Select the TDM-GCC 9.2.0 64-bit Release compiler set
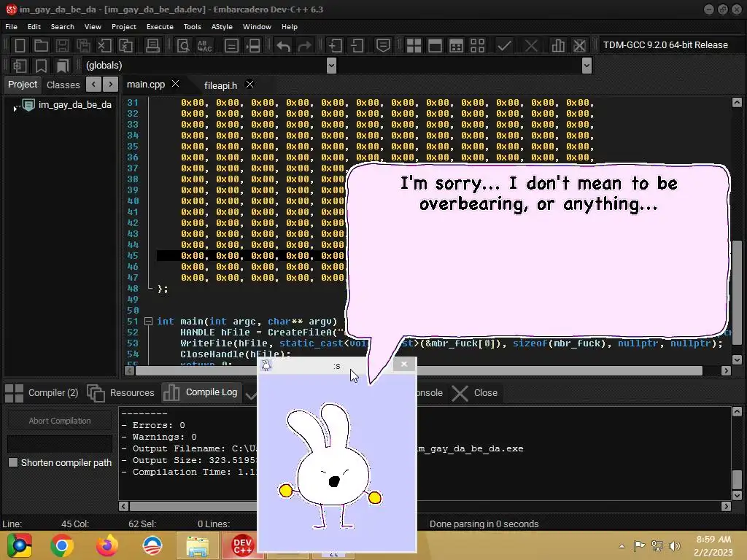The height and width of the screenshot is (560, 747). pyautogui.click(x=665, y=44)
